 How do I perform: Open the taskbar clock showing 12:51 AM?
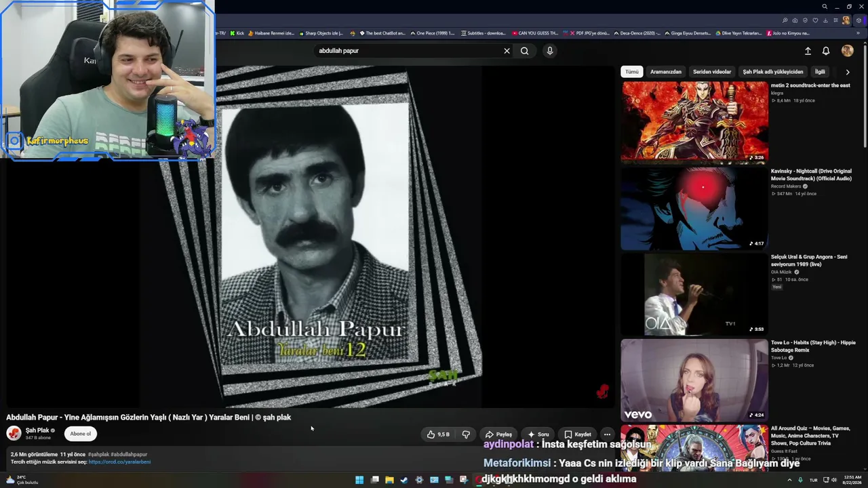click(851, 480)
